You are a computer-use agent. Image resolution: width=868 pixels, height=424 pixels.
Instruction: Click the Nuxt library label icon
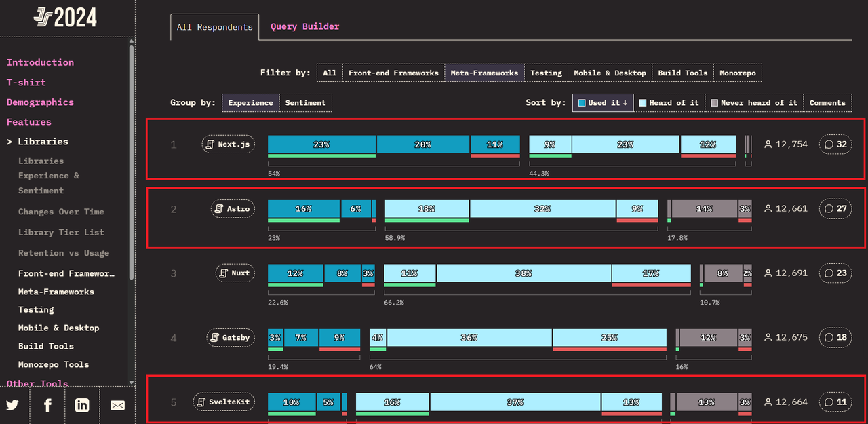224,273
